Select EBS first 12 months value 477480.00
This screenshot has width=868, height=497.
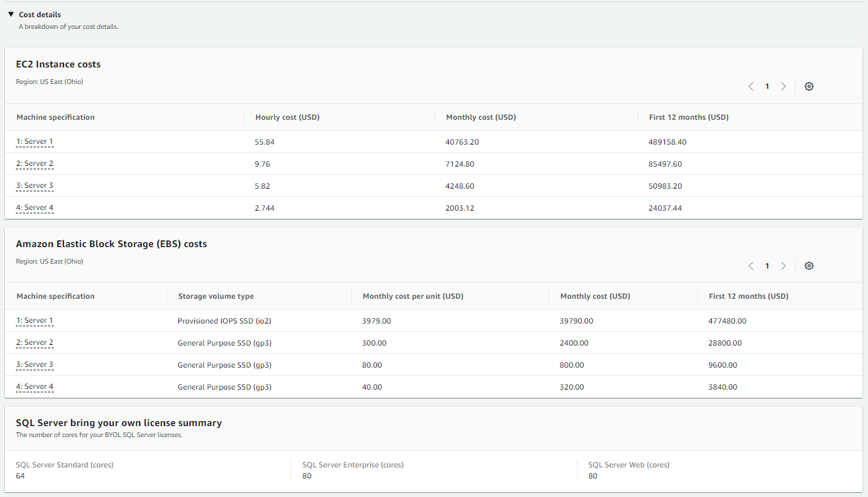pyautogui.click(x=728, y=321)
